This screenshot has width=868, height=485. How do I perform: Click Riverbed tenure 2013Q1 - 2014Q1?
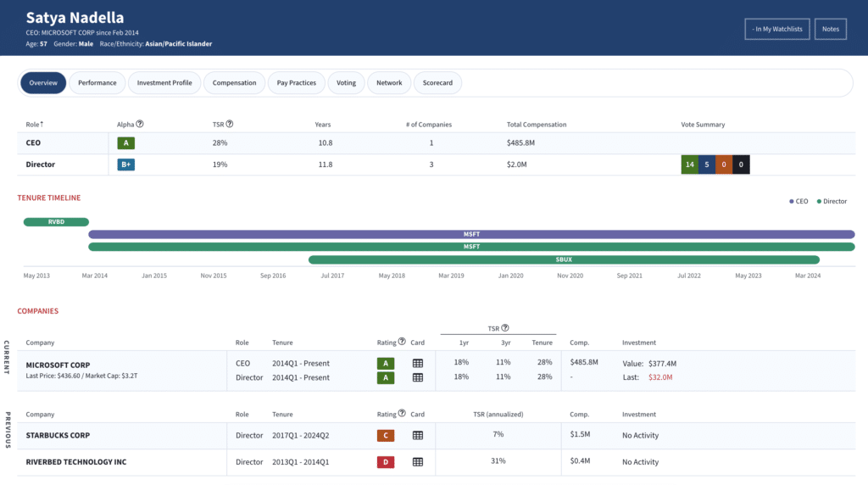pyautogui.click(x=301, y=462)
